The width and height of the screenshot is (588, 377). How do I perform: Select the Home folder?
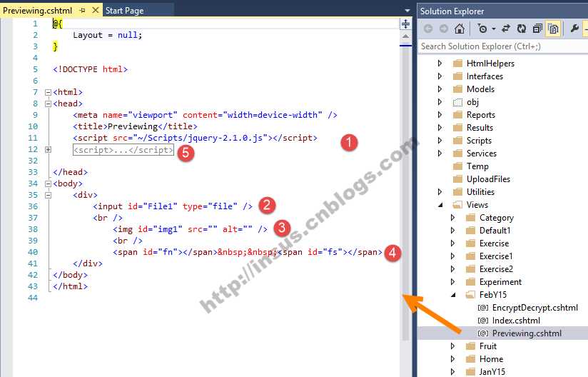pyautogui.click(x=491, y=359)
